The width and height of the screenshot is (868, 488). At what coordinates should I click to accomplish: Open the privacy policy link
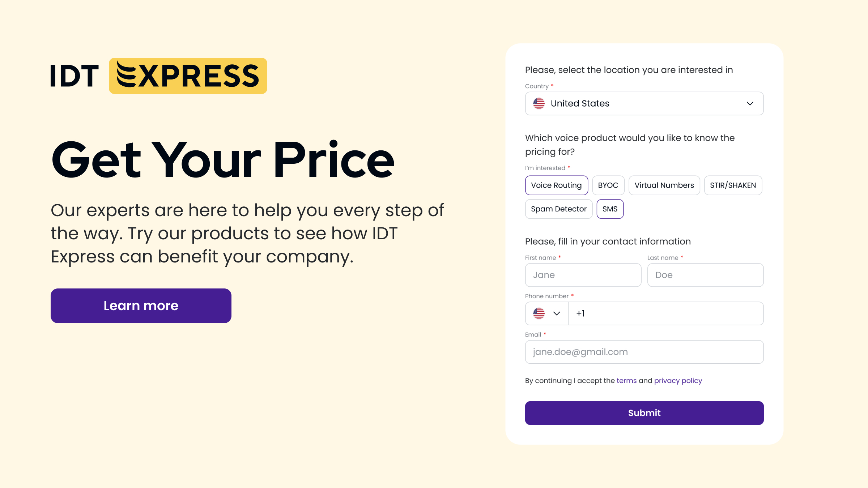tap(678, 380)
